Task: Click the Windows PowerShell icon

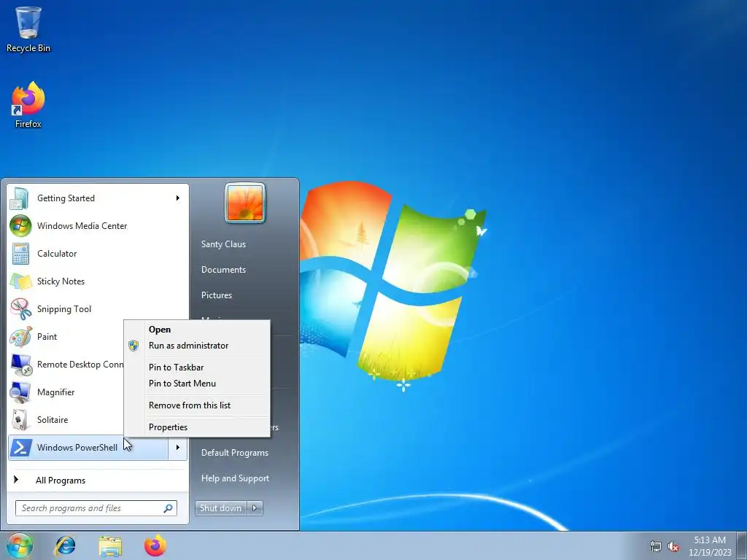Action: [21, 447]
